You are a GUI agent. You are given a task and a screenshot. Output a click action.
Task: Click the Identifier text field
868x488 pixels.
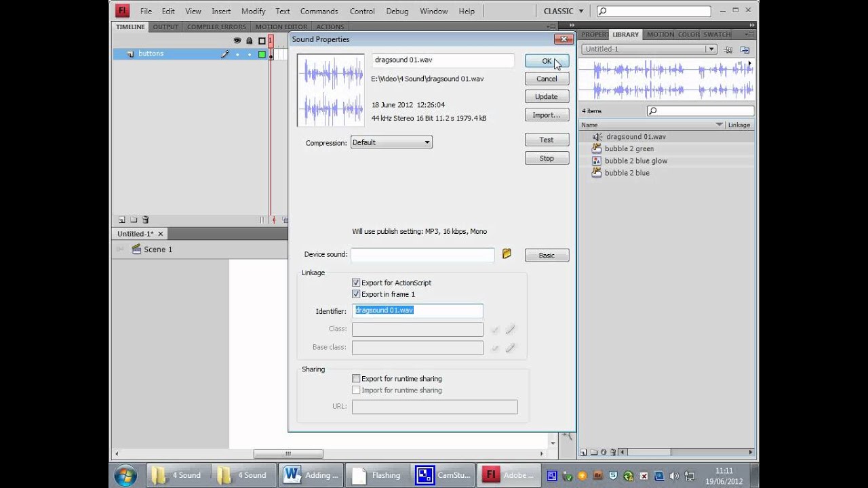point(418,310)
